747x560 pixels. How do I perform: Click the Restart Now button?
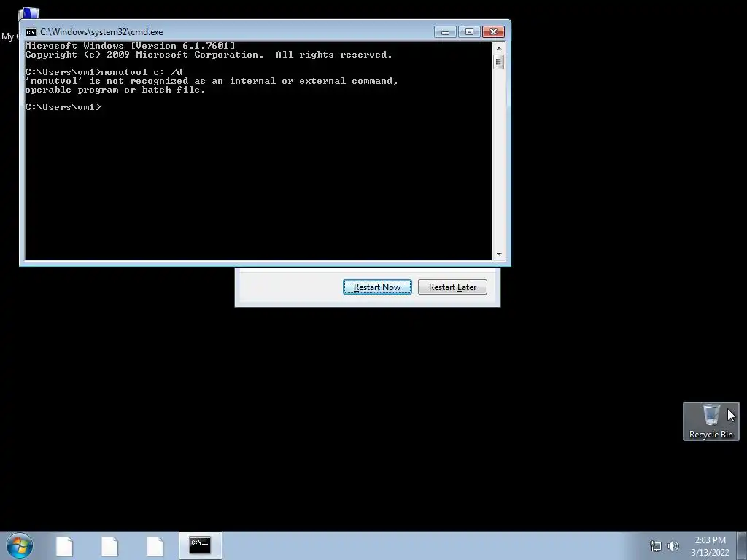(x=377, y=287)
